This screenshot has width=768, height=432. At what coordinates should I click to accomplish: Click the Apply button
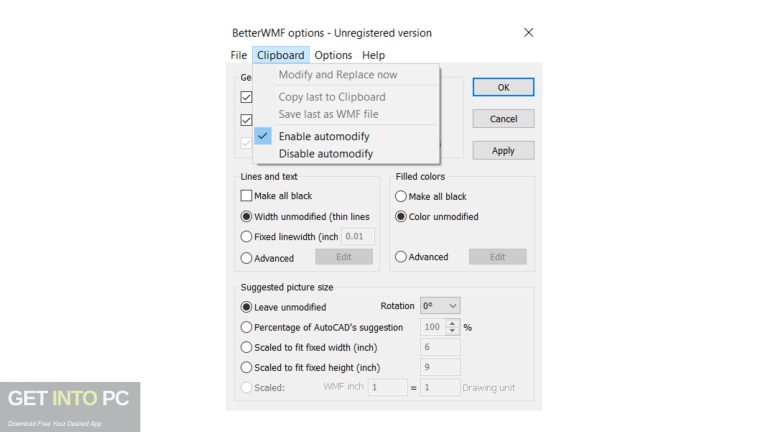503,151
